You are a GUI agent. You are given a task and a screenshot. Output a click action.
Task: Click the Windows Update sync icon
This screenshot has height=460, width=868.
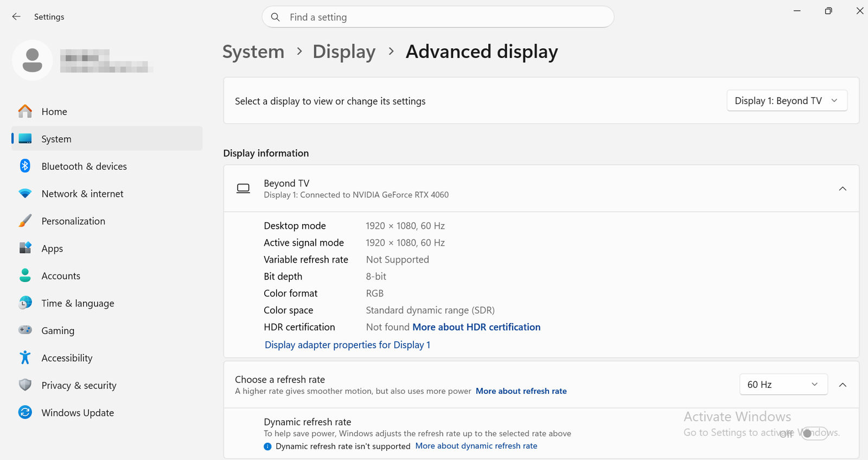[x=25, y=412]
